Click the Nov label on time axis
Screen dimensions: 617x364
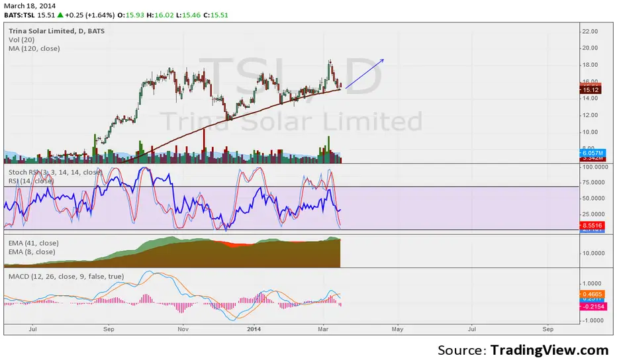point(183,330)
